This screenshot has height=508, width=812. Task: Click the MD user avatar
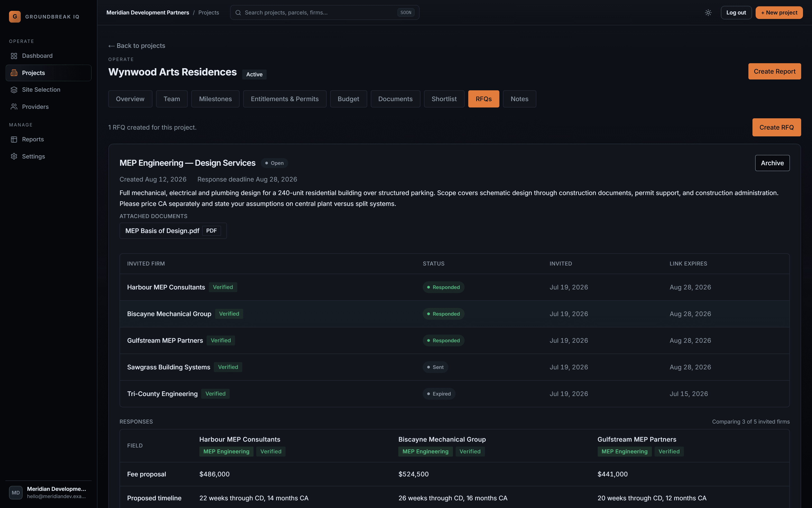tap(16, 493)
